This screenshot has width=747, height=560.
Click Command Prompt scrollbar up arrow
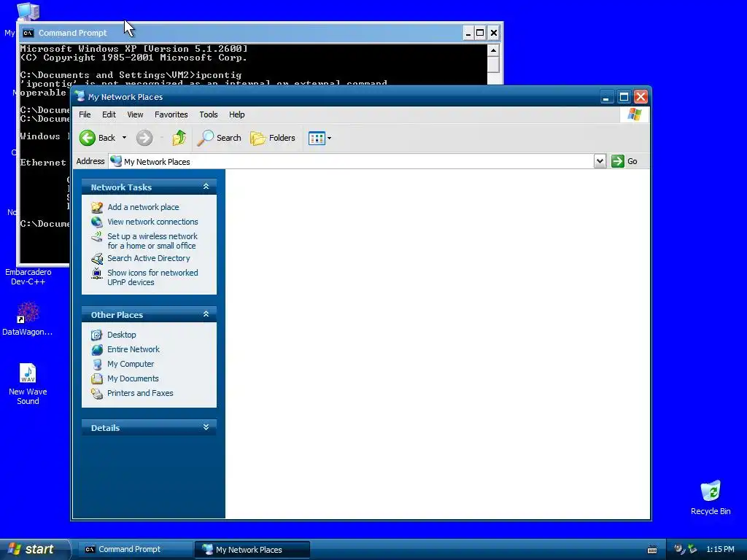[x=494, y=50]
